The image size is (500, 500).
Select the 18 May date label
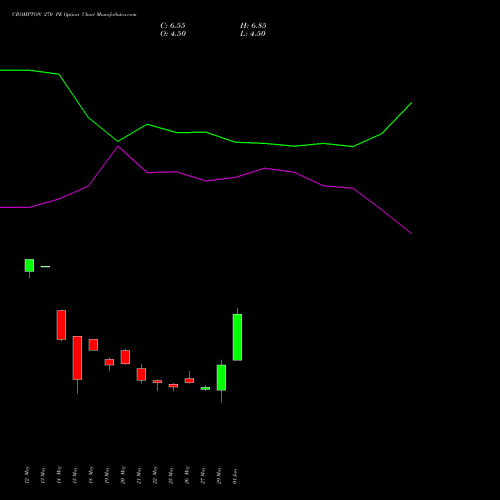pos(91,475)
